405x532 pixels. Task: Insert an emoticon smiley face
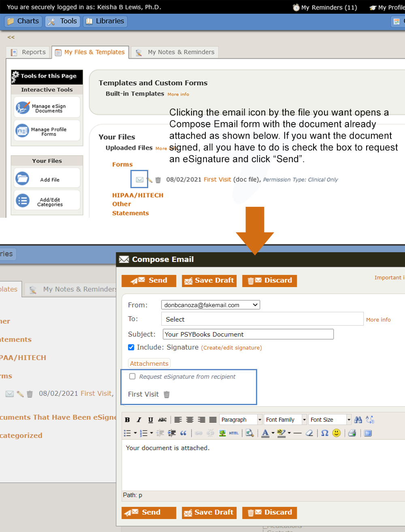point(337,433)
